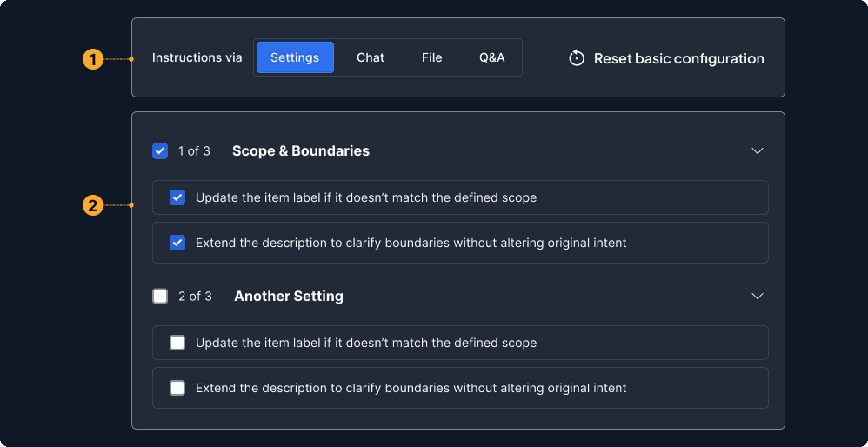
Task: Check the unchecked Extend the description option
Action: [x=177, y=388]
